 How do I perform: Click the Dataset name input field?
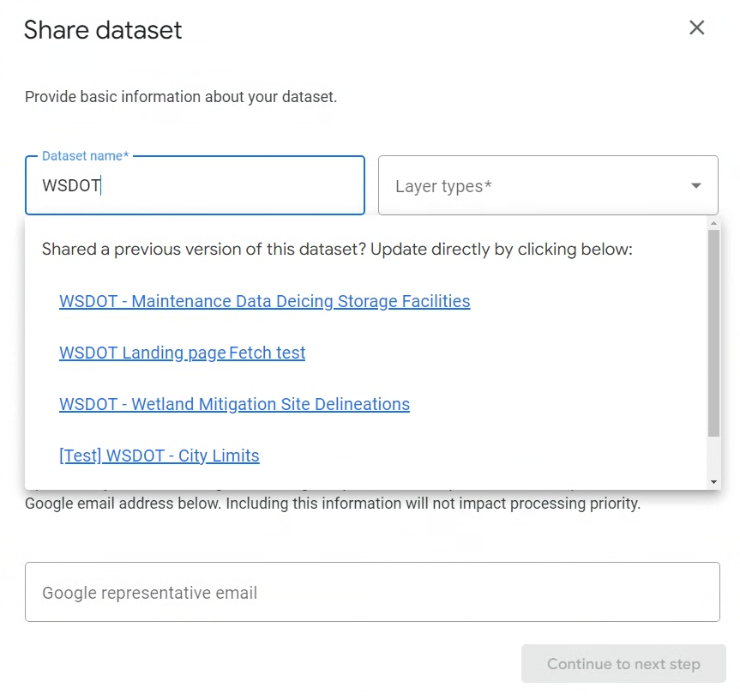[195, 185]
